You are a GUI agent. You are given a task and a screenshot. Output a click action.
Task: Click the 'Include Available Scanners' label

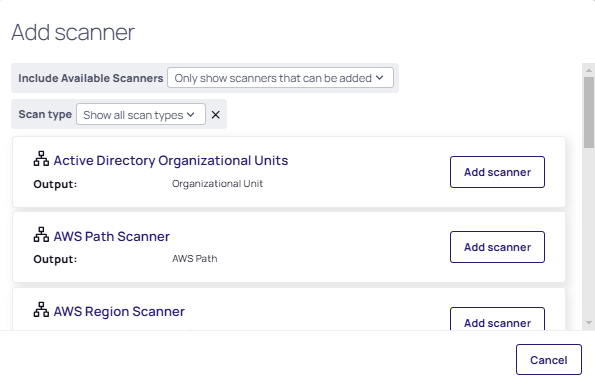(91, 78)
